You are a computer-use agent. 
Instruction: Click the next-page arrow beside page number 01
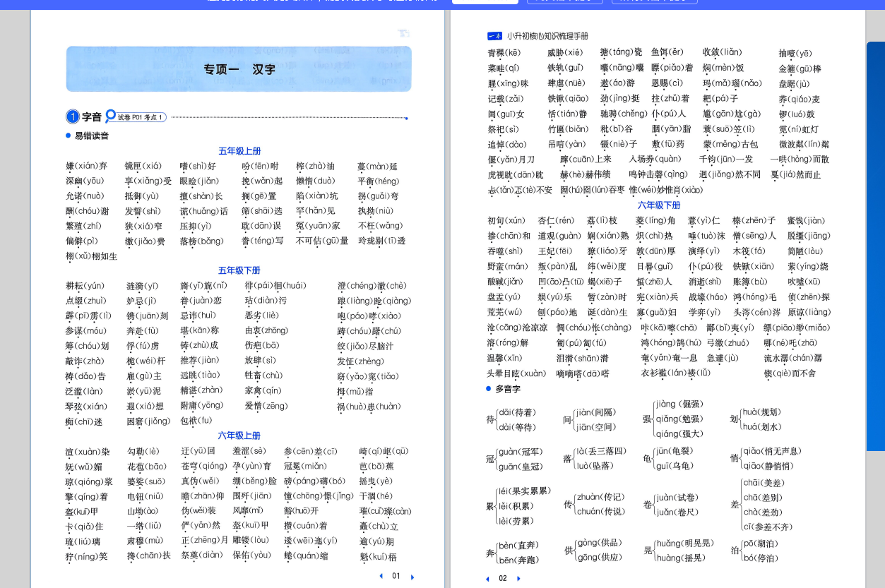(x=412, y=577)
